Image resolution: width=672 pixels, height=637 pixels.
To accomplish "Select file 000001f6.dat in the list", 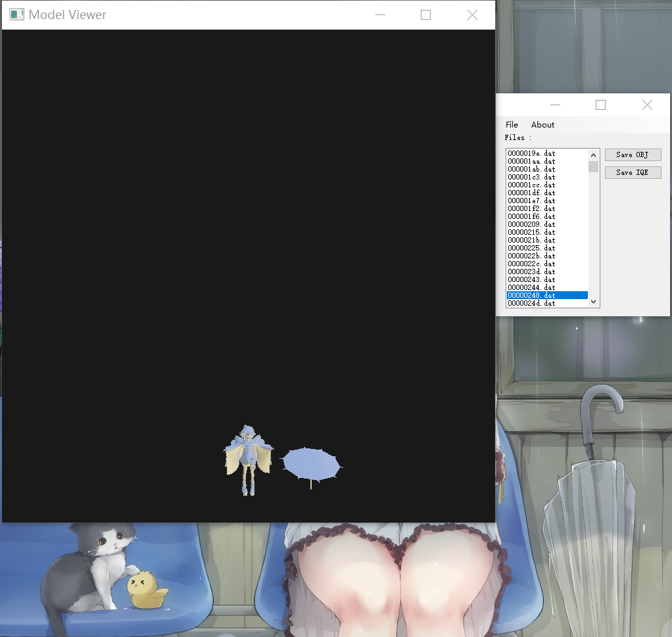I will [547, 216].
